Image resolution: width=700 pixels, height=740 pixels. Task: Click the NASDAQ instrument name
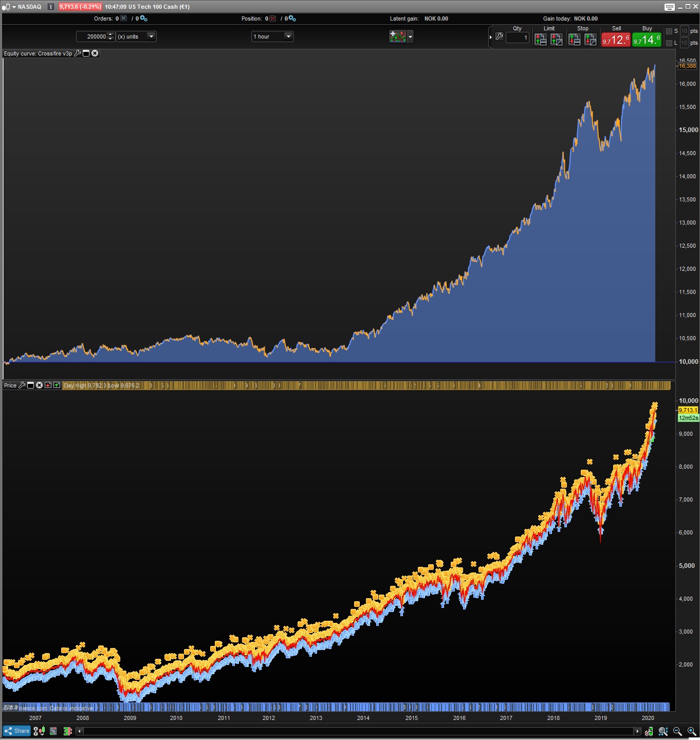29,7
